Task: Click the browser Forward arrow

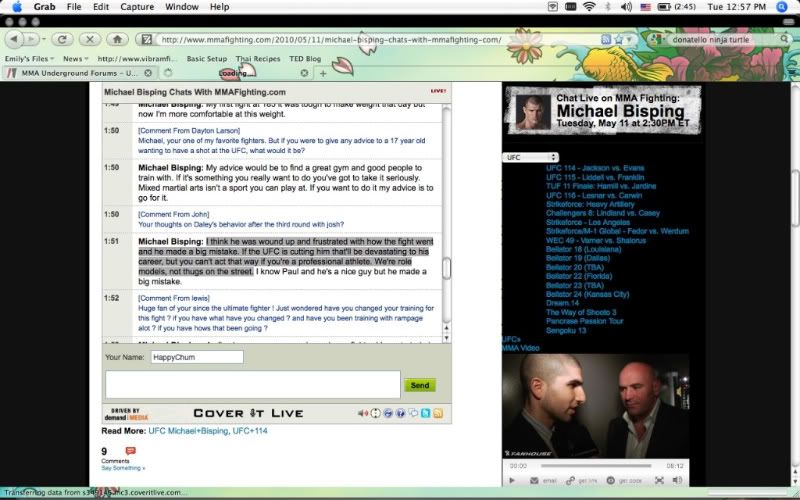Action: (x=31, y=39)
